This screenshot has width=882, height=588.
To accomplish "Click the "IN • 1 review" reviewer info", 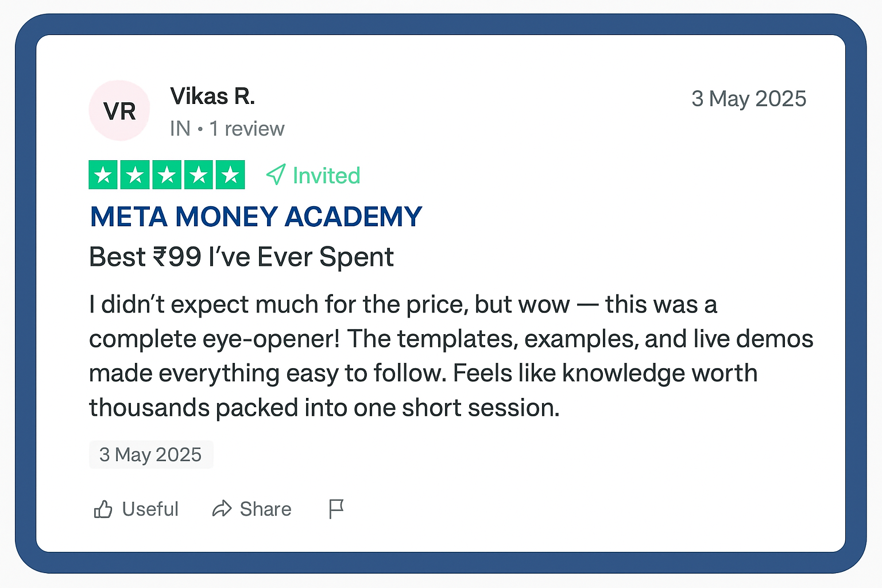I will tap(227, 129).
